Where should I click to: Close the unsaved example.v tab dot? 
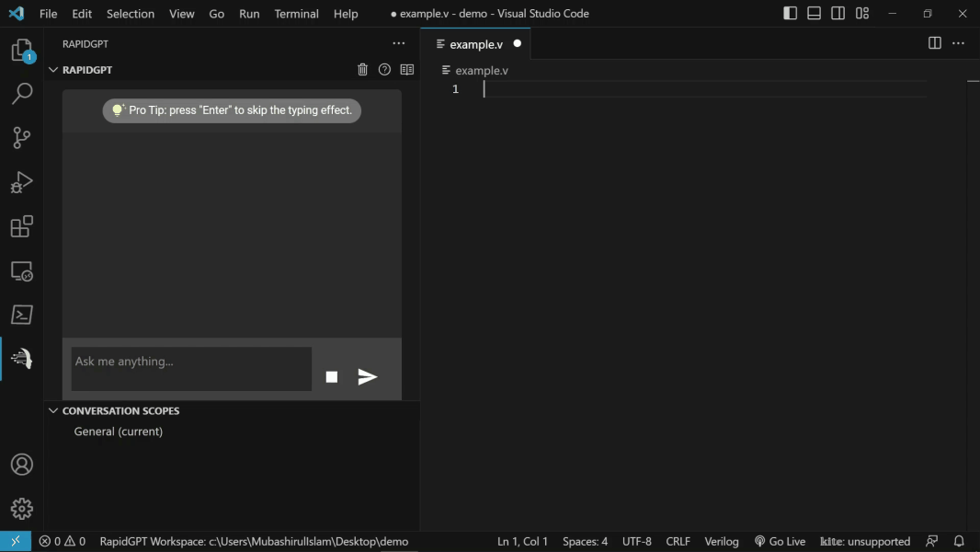(x=517, y=44)
